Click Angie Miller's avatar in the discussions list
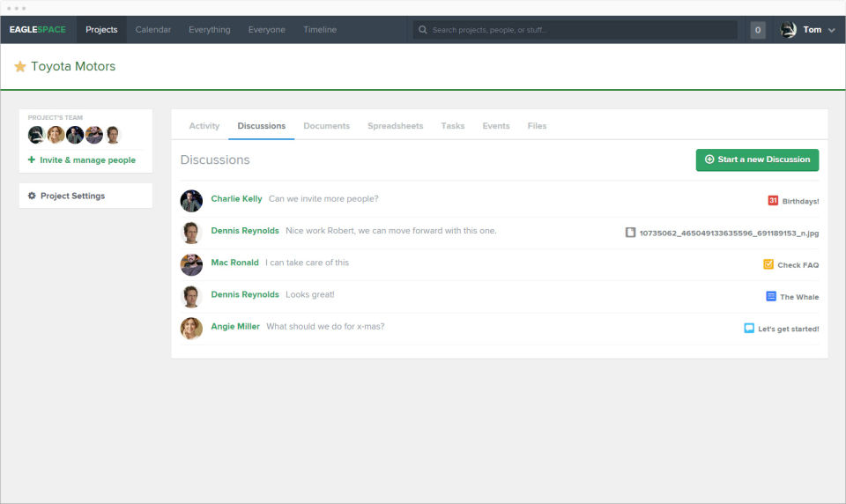This screenshot has height=504, width=846. click(191, 328)
